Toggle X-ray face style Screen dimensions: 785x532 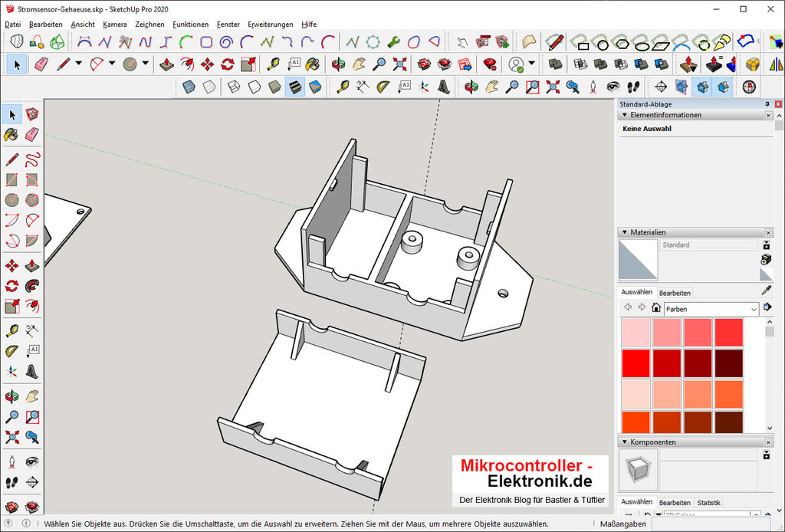[189, 87]
